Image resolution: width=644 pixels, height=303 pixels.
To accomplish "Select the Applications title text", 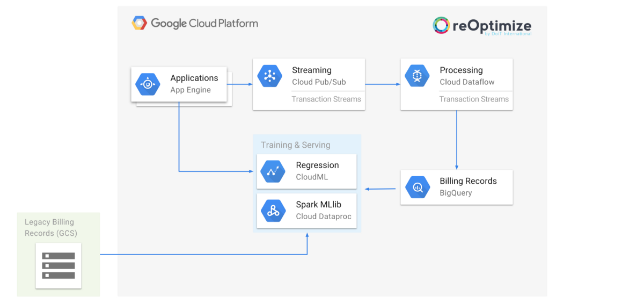I will pos(194,78).
